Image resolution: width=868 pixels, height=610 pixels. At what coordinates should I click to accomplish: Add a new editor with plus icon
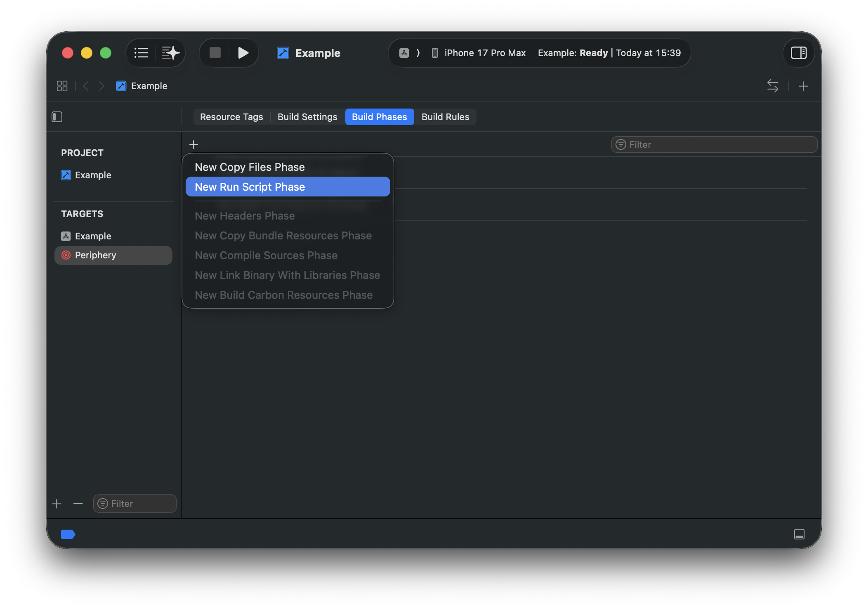(803, 86)
